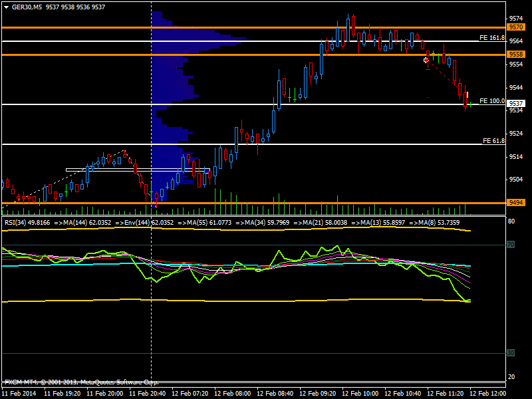Select the orange 9570 price level tag

click(515, 27)
